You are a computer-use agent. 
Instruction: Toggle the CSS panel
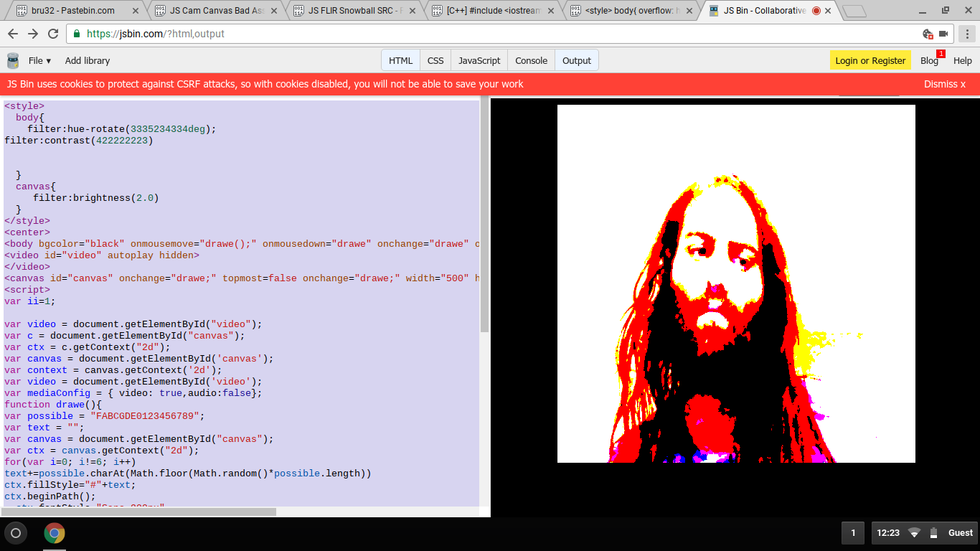[x=435, y=61]
